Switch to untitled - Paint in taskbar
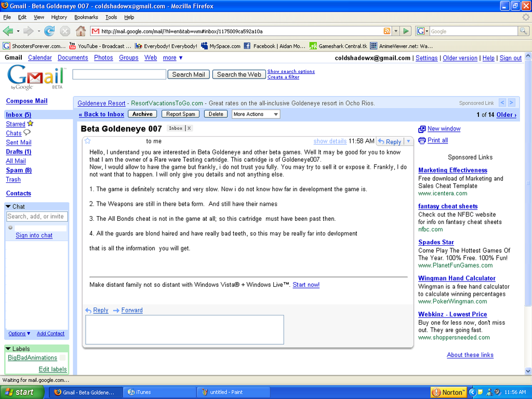This screenshot has height=399, width=532. tap(233, 392)
